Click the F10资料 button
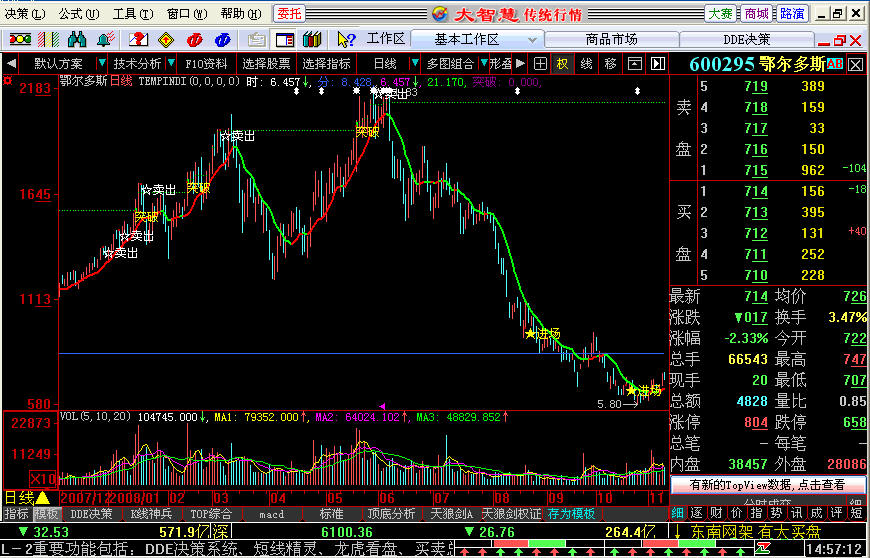870x558 pixels. (206, 64)
